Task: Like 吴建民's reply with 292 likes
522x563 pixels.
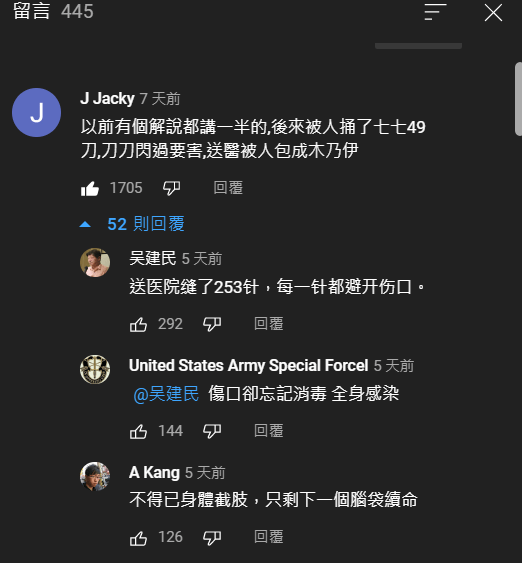Action: coord(138,324)
